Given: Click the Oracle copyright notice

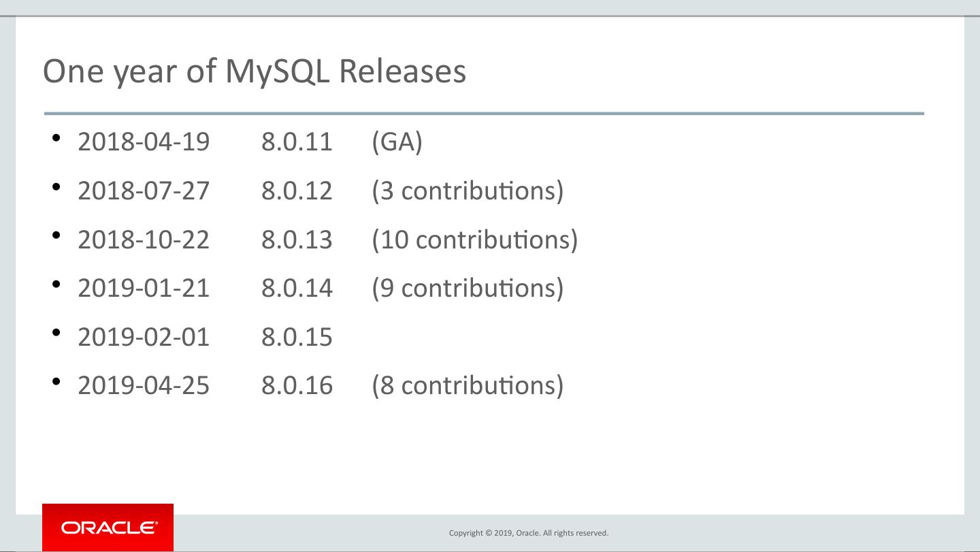Looking at the screenshot, I should tap(529, 533).
